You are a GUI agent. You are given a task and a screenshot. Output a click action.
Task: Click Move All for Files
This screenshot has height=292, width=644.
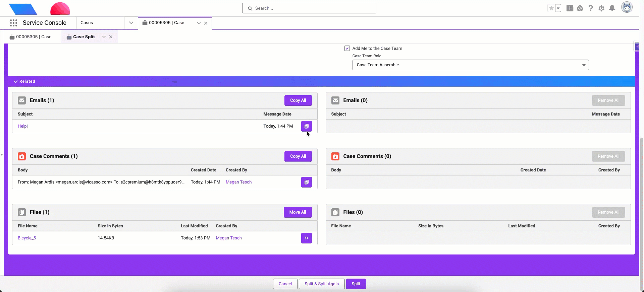pyautogui.click(x=298, y=212)
